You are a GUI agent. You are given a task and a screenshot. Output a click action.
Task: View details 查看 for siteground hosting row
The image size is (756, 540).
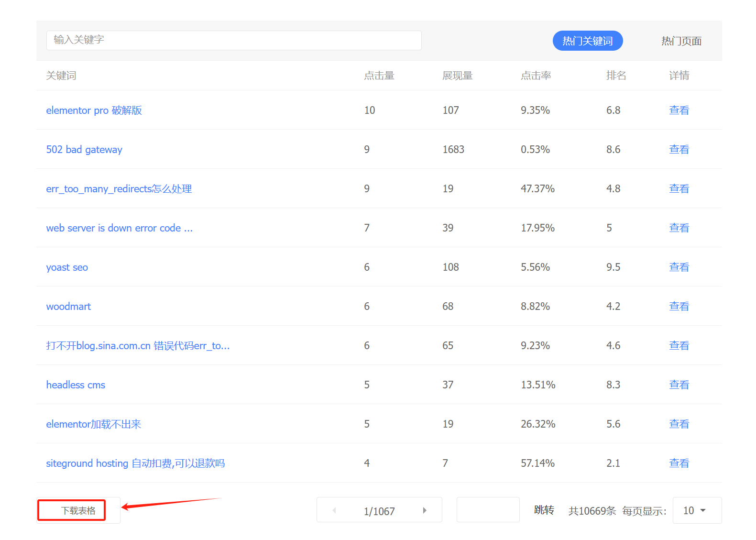[x=679, y=463]
